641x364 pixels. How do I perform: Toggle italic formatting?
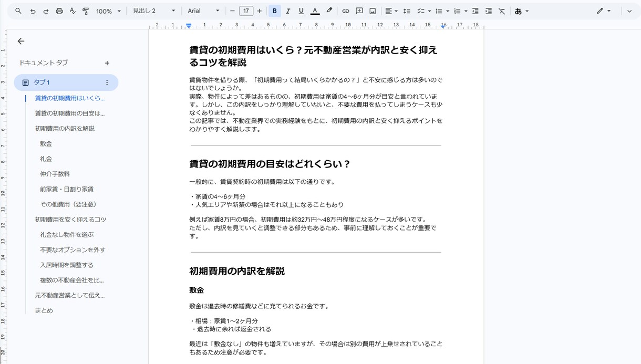288,11
